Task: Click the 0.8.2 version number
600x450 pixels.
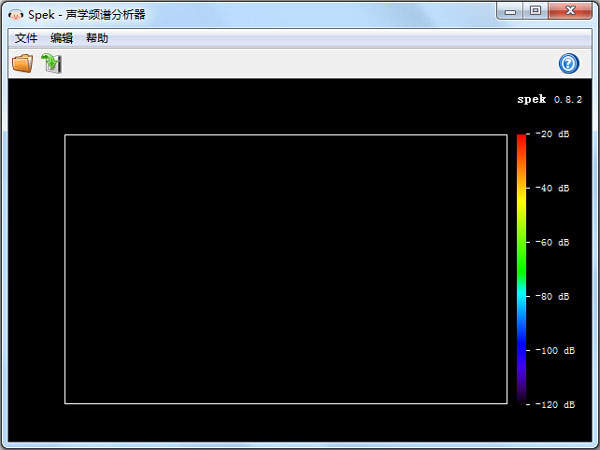Action: [568, 100]
